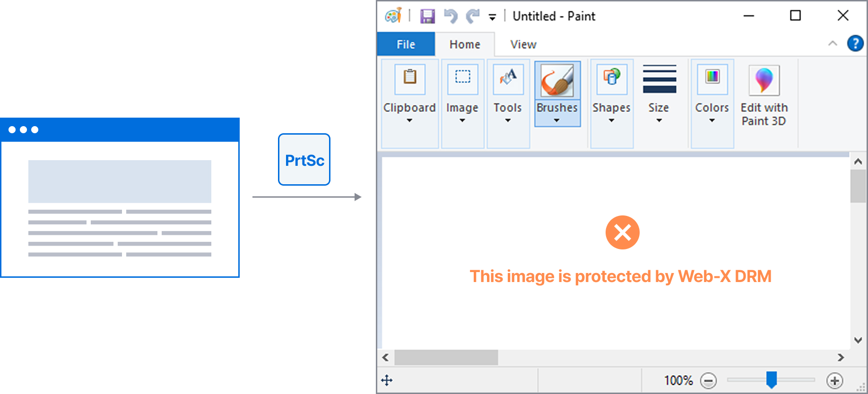The width and height of the screenshot is (868, 394).
Task: Open the File menu tab
Action: (x=406, y=44)
